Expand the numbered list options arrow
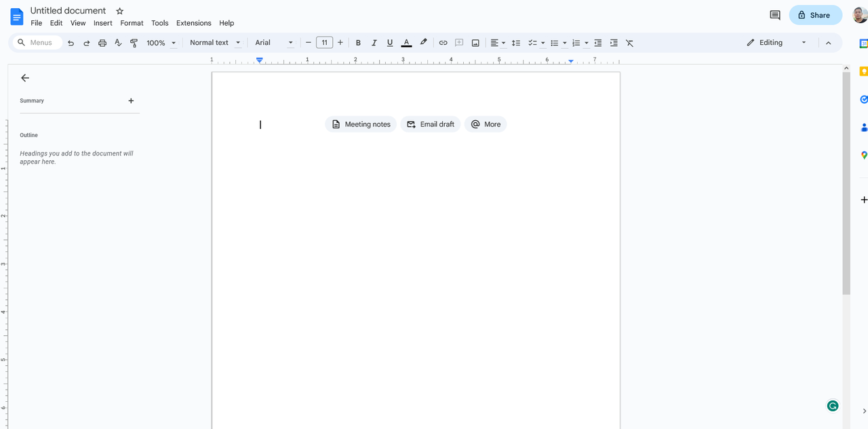868x429 pixels. (586, 43)
